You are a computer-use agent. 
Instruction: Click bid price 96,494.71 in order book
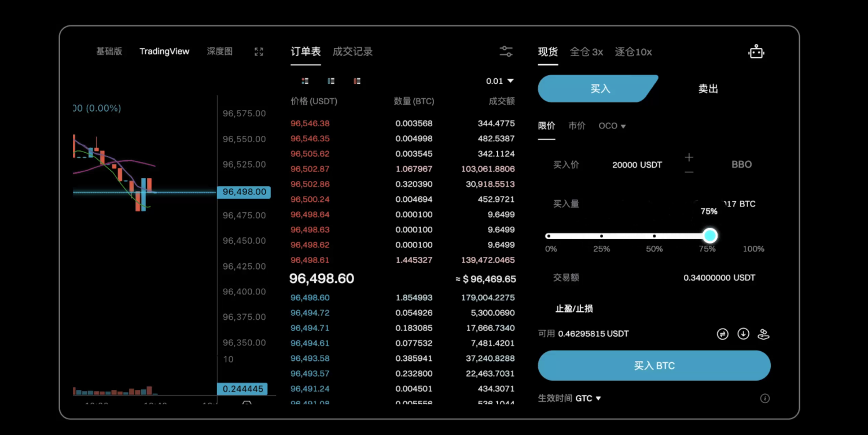(x=310, y=328)
